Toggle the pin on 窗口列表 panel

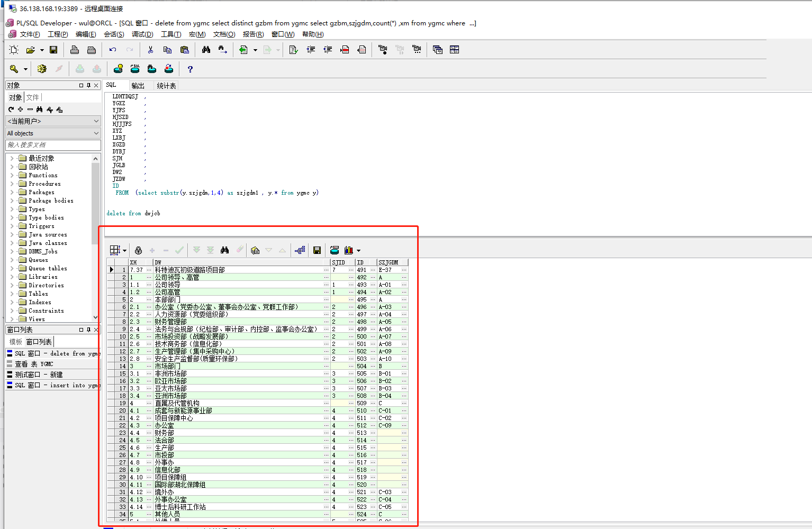[88, 330]
